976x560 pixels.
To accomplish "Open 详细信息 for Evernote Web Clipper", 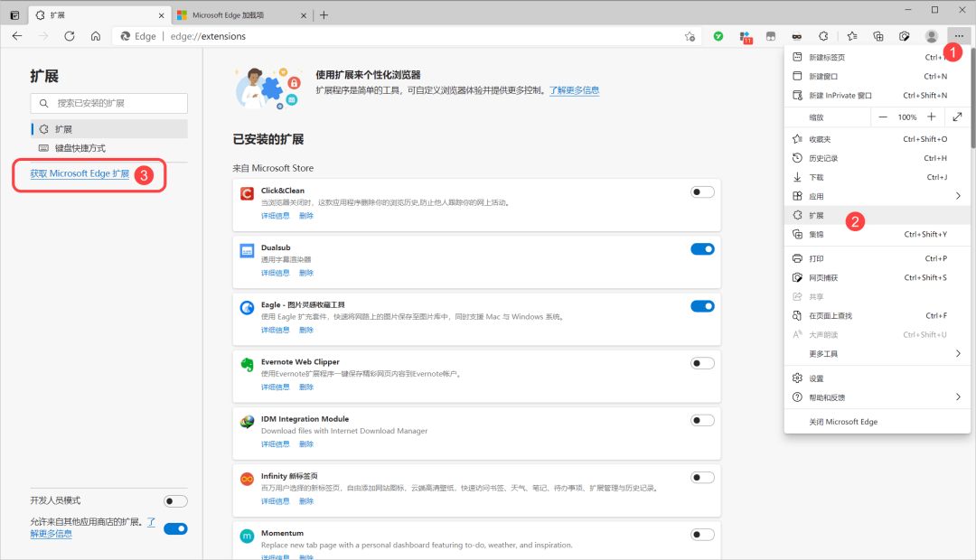I will click(275, 387).
